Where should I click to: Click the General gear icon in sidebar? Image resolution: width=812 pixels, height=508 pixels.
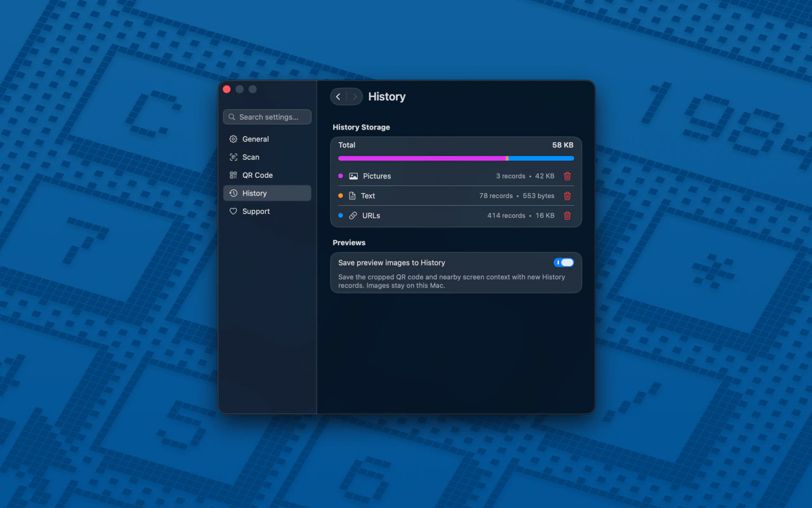click(x=233, y=139)
